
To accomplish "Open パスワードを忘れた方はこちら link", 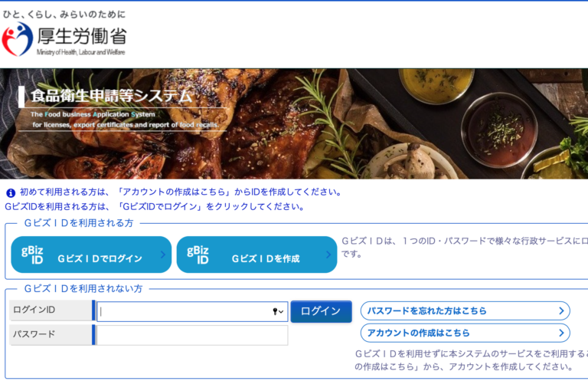I will click(465, 310).
